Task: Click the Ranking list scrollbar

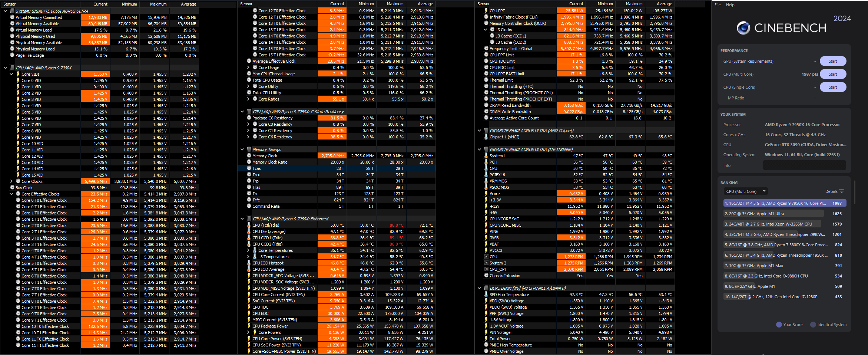Action: coord(855,192)
